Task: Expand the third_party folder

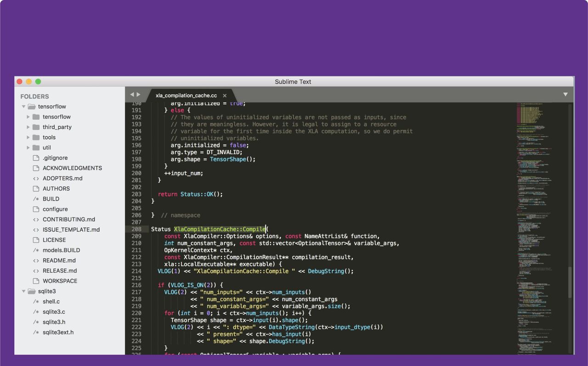Action: coord(28,127)
